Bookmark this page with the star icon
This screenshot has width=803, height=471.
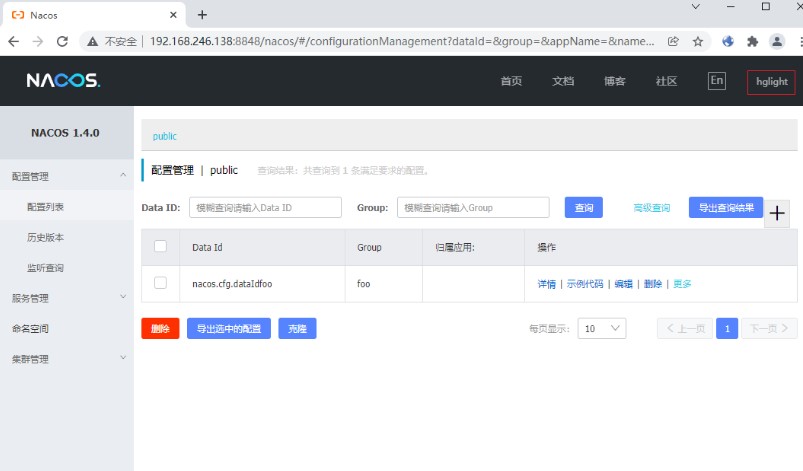(x=698, y=41)
